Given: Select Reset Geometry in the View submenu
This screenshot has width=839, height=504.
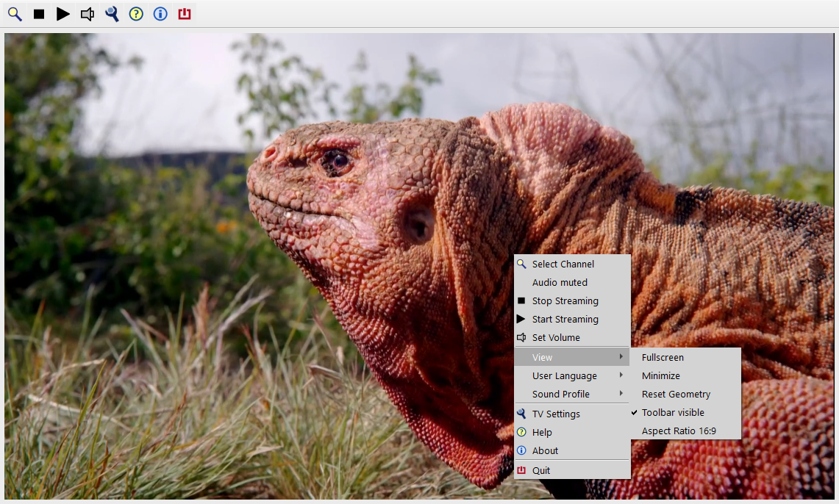Looking at the screenshot, I should tap(676, 395).
